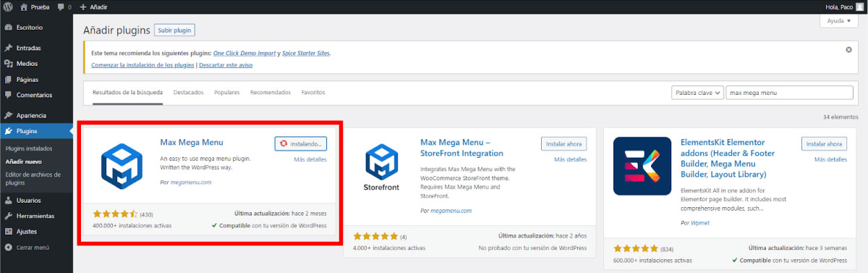Click the StoreFront Integration star rating
Image resolution: width=868 pixels, height=273 pixels.
(x=375, y=236)
